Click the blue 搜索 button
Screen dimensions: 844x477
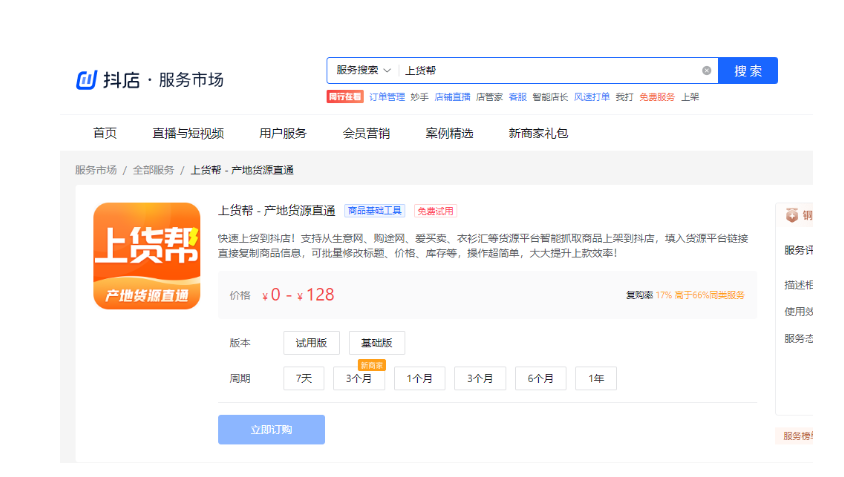(x=748, y=71)
